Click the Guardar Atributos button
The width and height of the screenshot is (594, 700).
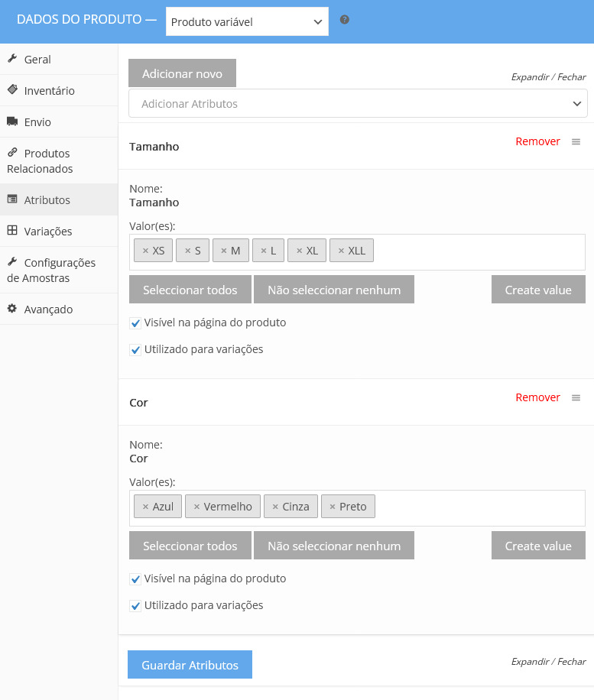point(190,665)
